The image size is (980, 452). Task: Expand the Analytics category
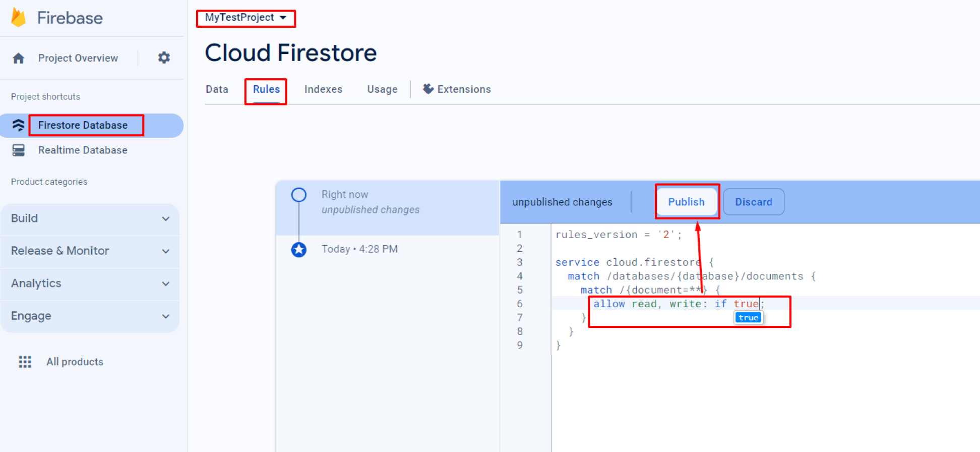pyautogui.click(x=90, y=284)
